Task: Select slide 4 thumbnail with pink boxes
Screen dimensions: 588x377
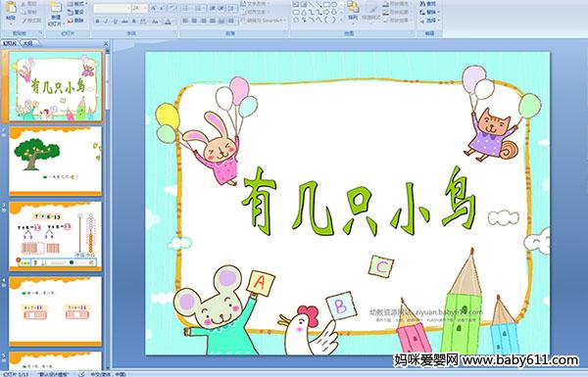Action: click(x=56, y=311)
